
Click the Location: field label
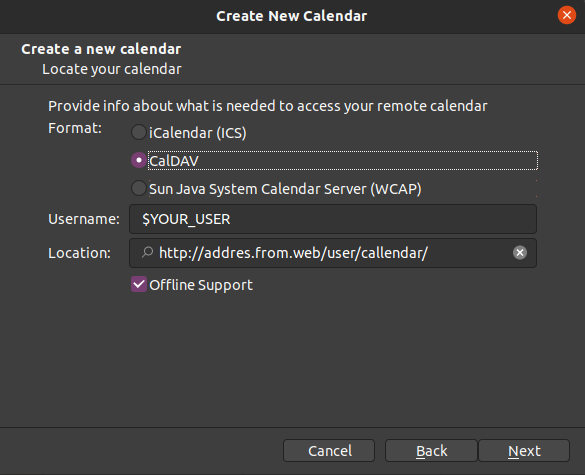pos(79,253)
